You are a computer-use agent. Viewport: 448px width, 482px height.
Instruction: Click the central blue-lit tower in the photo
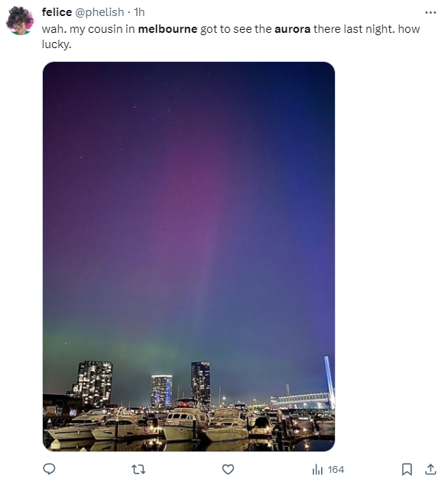(x=161, y=390)
